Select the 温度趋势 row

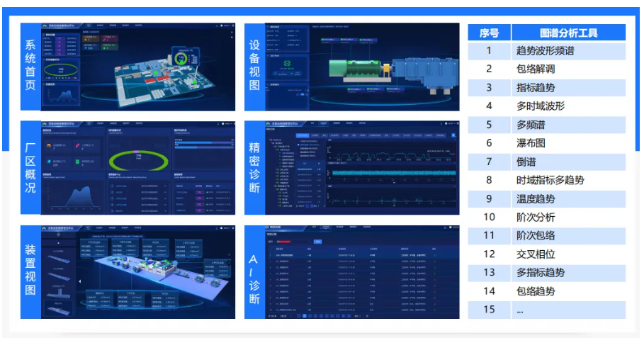[547, 199]
